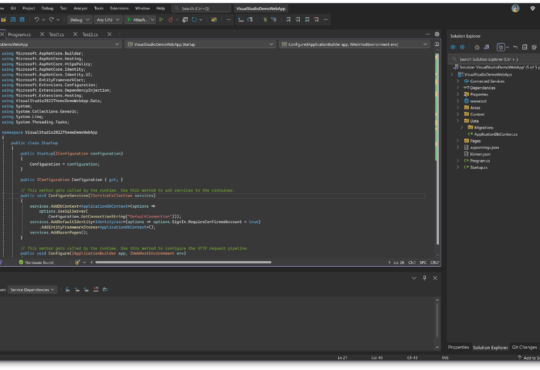The image size is (540, 370).
Task: Click the Undo arrow icon
Action: [x=37, y=20]
